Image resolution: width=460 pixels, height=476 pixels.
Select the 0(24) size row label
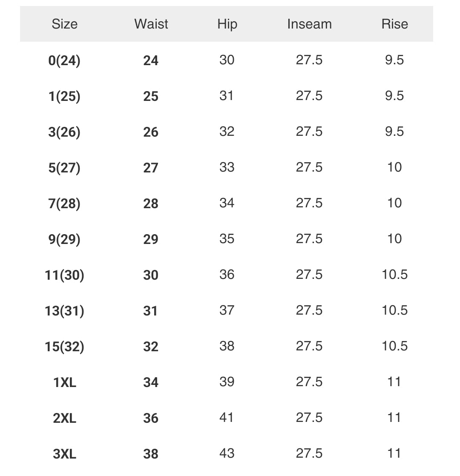[64, 60]
